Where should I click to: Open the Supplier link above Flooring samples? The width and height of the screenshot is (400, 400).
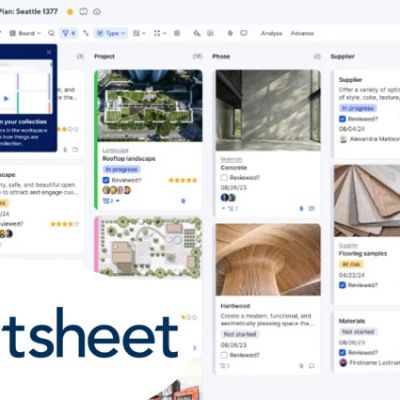click(x=348, y=246)
